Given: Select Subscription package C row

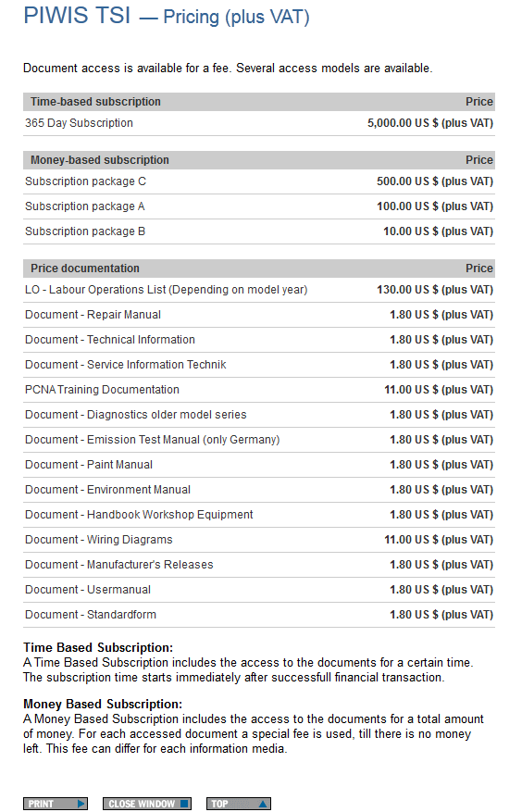Looking at the screenshot, I should [259, 181].
